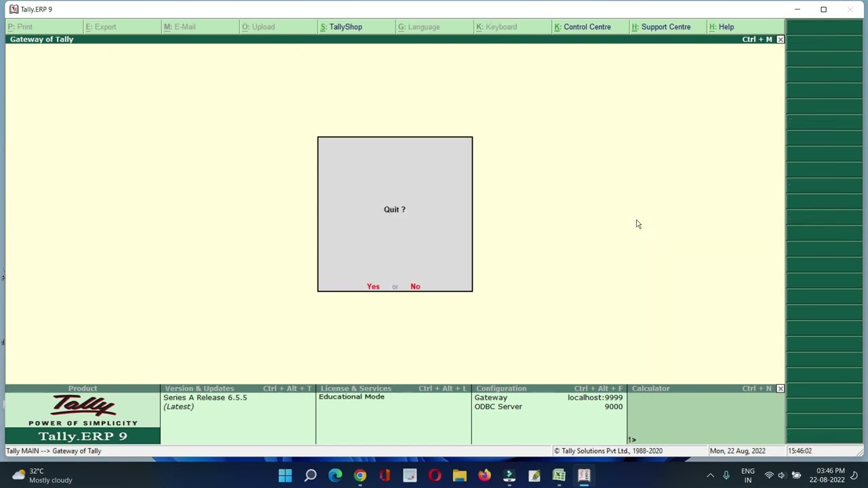
Task: Launch Google Chrome from taskbar
Action: pyautogui.click(x=360, y=476)
